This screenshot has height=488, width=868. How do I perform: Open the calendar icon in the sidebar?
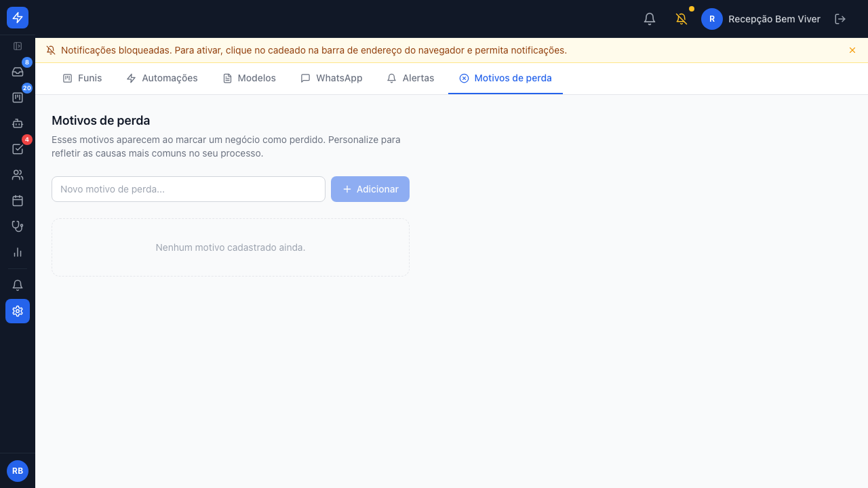click(18, 201)
